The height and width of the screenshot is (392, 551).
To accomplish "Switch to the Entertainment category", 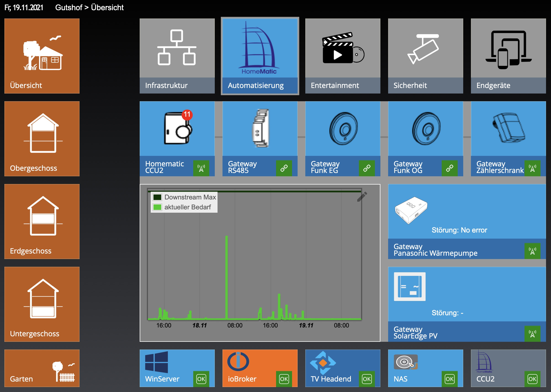I will coord(343,56).
